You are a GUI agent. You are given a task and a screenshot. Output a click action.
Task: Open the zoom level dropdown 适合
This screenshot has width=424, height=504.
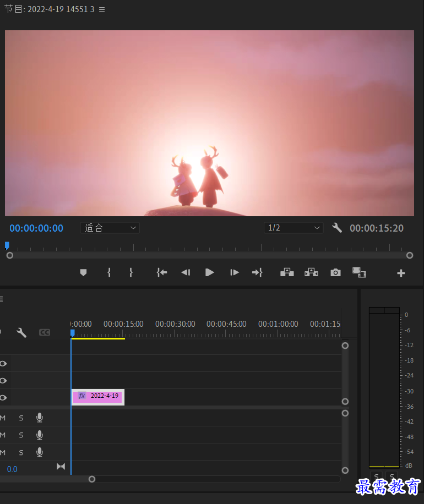coord(110,228)
